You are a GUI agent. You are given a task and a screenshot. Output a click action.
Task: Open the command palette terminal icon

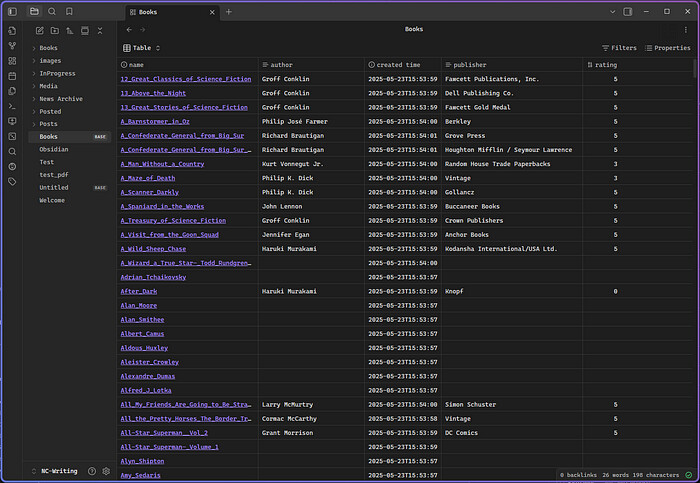tap(12, 105)
